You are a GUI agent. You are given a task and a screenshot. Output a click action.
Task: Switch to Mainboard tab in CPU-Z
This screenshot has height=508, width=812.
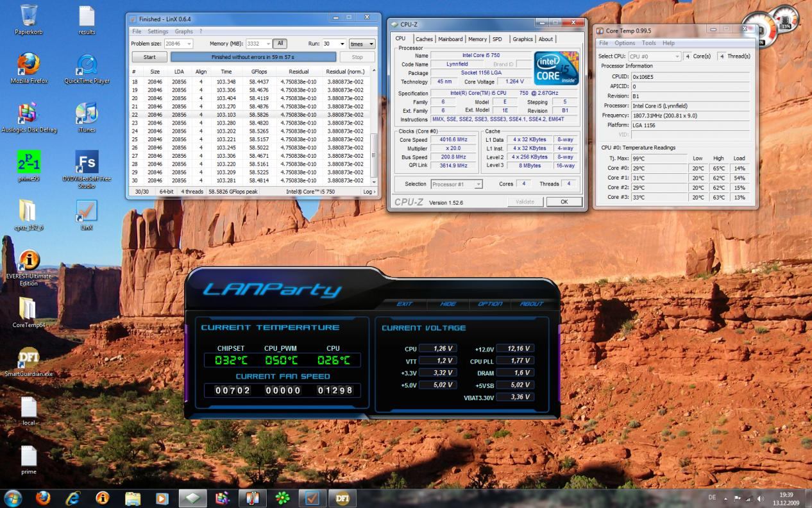pos(450,39)
